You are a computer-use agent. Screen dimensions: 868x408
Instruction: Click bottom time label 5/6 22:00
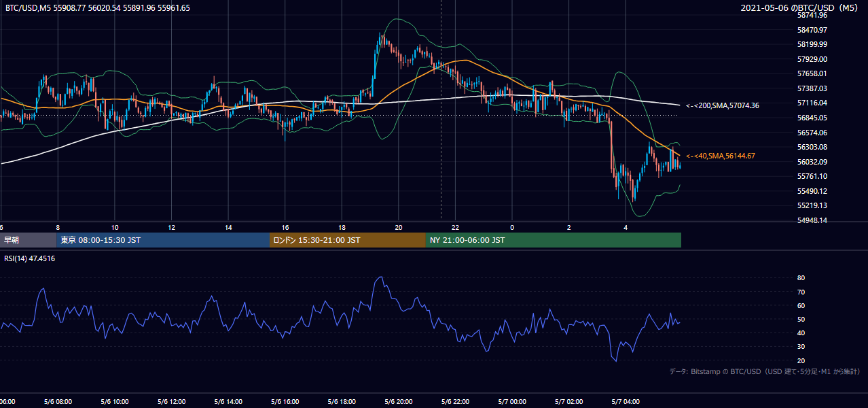coord(455,402)
